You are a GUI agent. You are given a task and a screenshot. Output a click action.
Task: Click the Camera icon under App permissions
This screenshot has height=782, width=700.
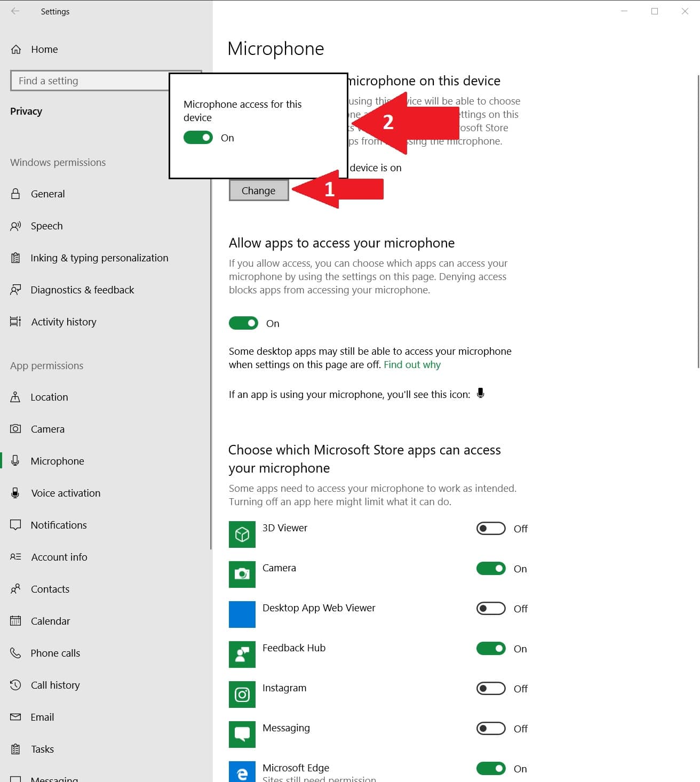pos(16,429)
